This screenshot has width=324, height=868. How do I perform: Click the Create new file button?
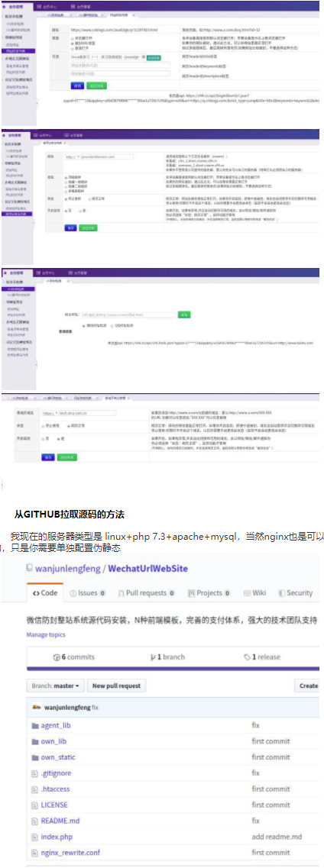coord(309,686)
